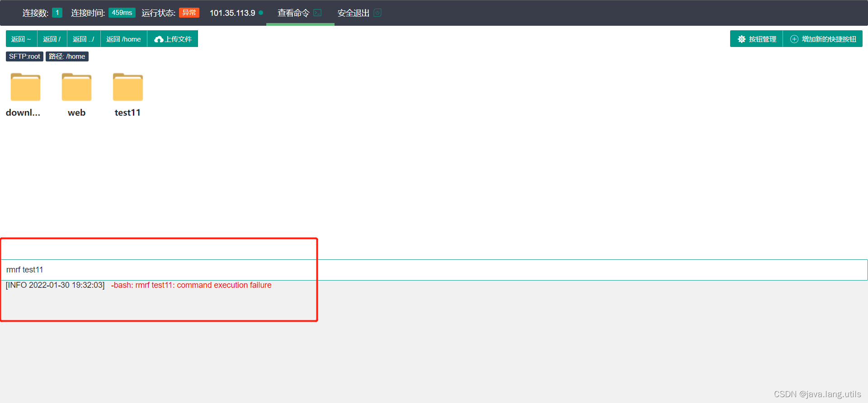The image size is (868, 403).
Task: Switch to 查看命令 tab
Action: point(300,13)
